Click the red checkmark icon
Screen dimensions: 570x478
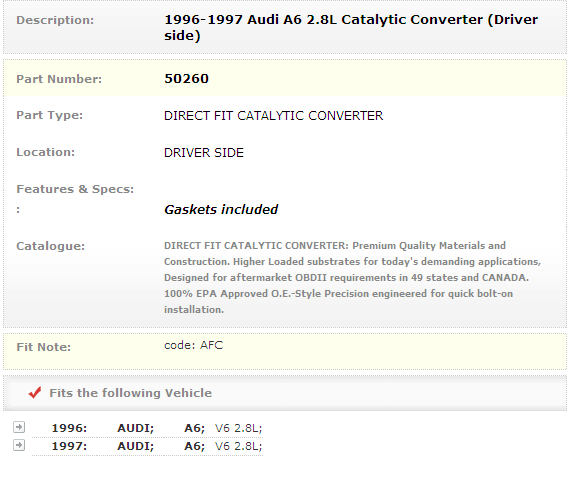click(x=35, y=393)
